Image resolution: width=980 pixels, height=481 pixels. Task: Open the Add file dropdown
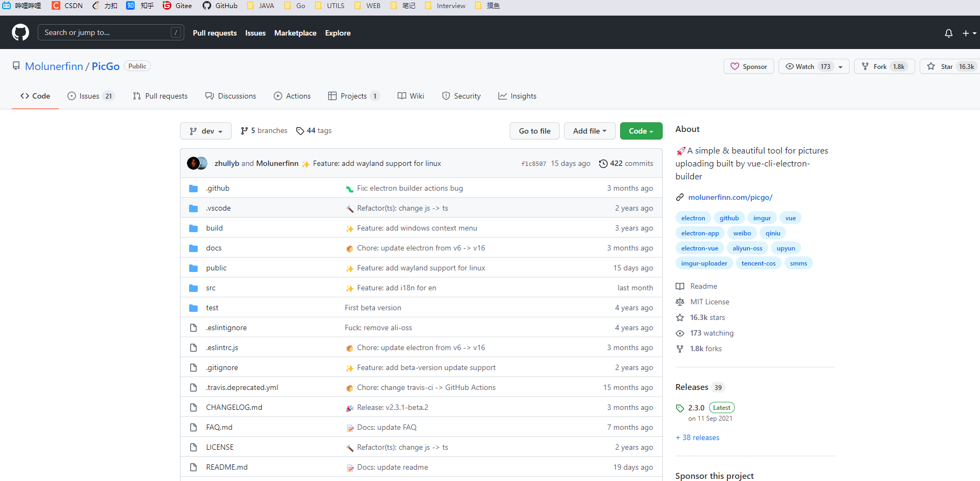pyautogui.click(x=590, y=131)
